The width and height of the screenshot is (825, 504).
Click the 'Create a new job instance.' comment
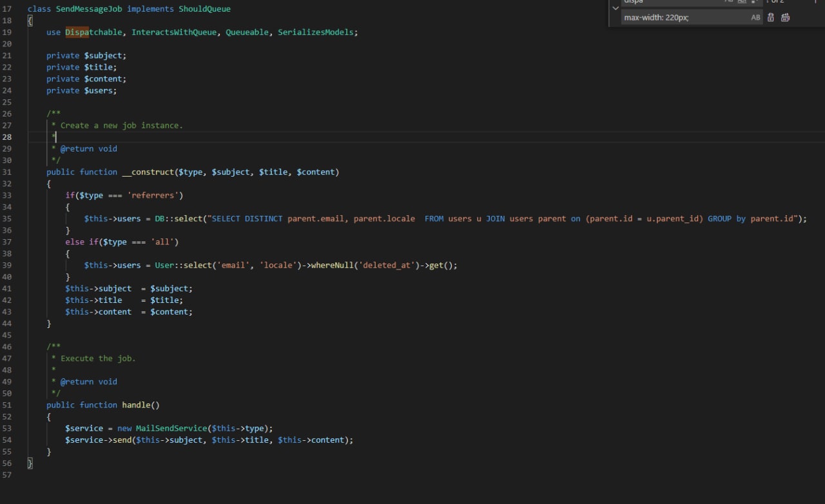coord(121,126)
